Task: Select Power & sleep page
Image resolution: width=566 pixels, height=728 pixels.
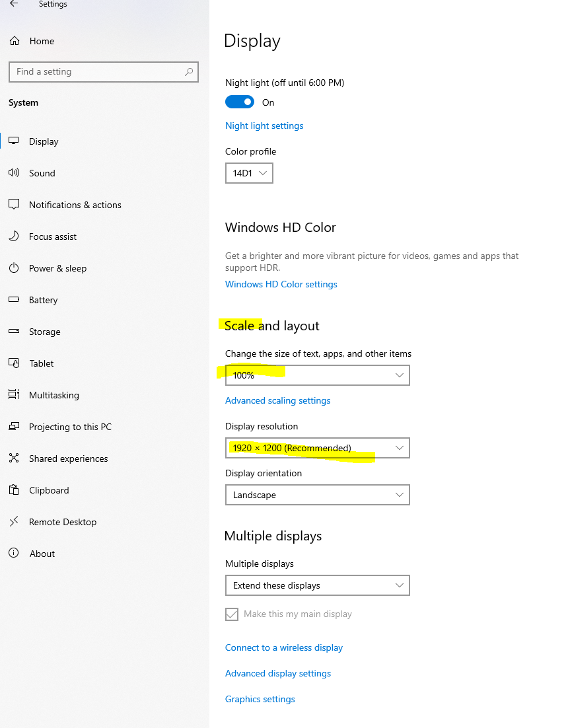Action: pyautogui.click(x=57, y=268)
